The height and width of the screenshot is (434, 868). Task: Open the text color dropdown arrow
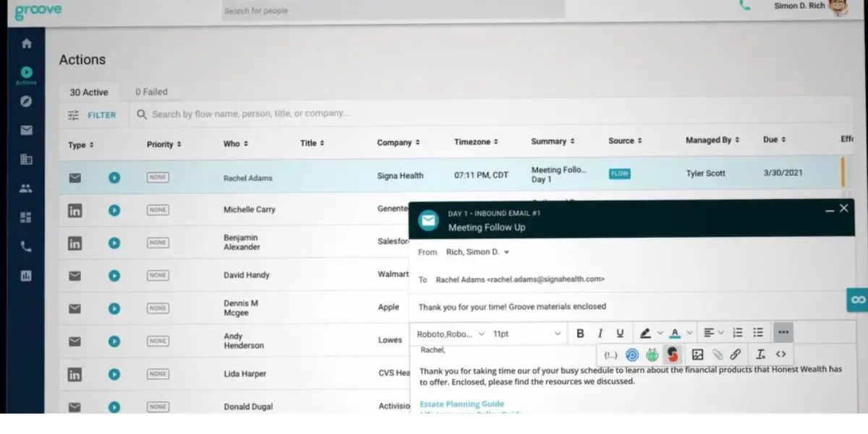coord(689,333)
